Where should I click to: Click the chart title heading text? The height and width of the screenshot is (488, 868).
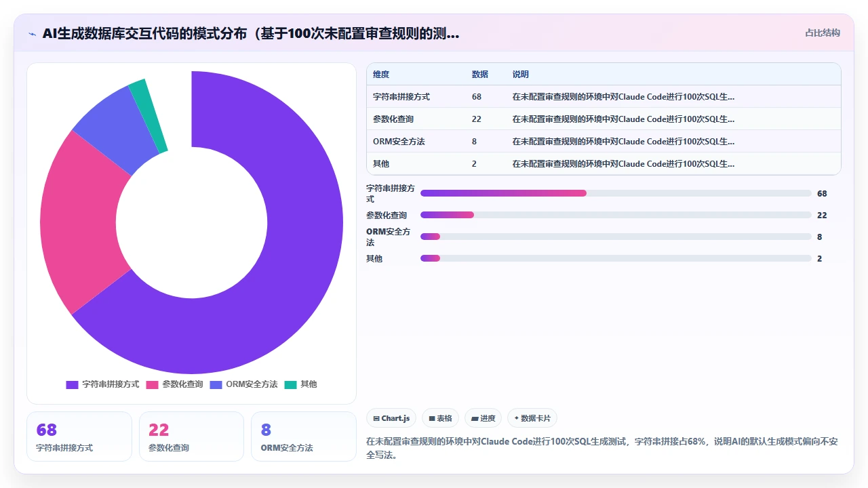point(251,33)
